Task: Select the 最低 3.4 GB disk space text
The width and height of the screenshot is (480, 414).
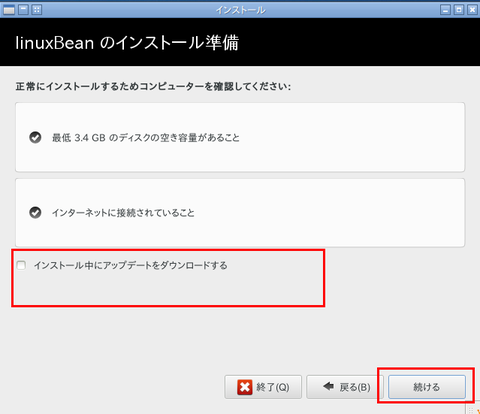Action: (146, 137)
